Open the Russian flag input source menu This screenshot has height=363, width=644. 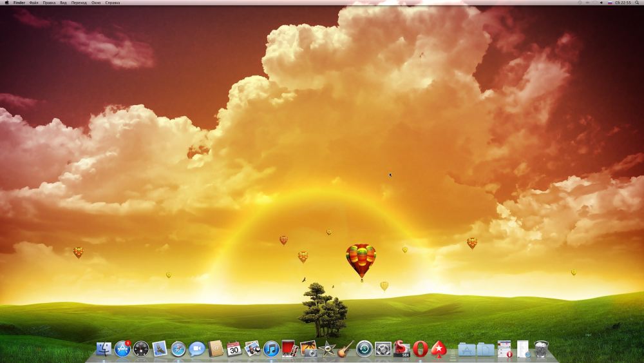point(610,3)
